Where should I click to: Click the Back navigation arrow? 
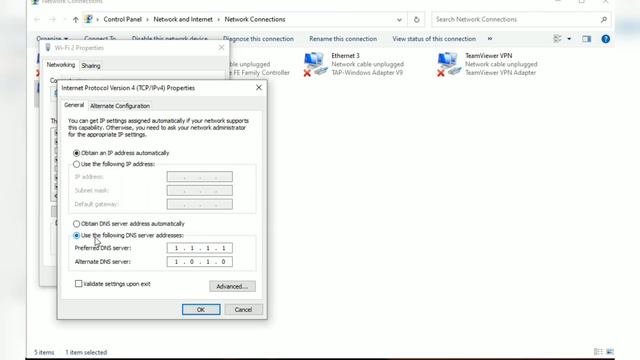37,20
